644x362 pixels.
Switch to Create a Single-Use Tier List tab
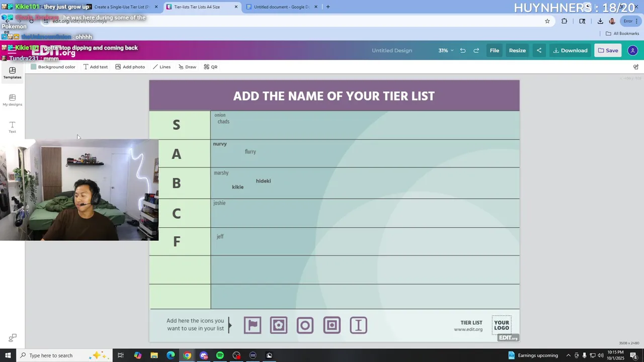(x=122, y=7)
